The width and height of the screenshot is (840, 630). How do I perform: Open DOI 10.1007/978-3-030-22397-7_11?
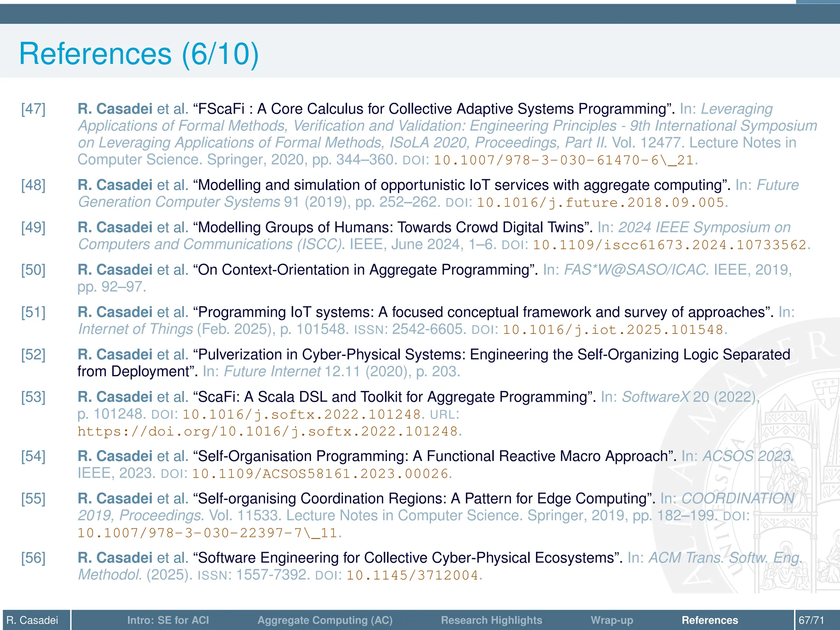[x=207, y=533]
